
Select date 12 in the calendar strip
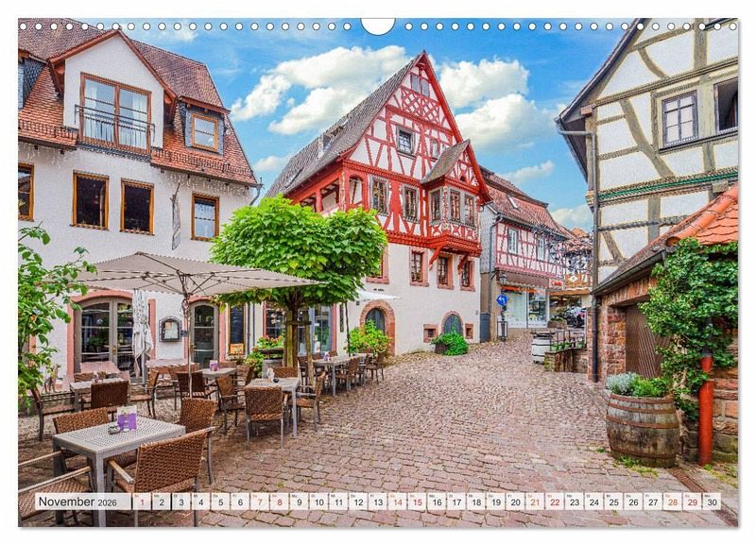pos(358,502)
